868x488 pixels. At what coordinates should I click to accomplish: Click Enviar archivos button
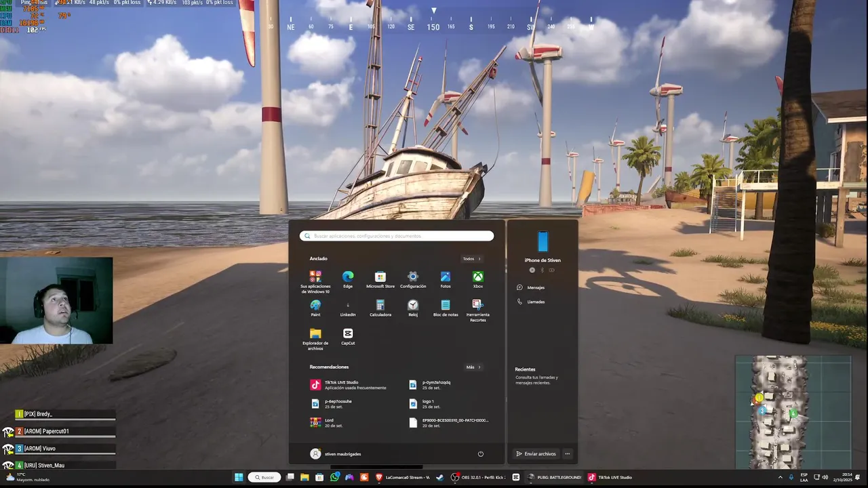click(536, 454)
